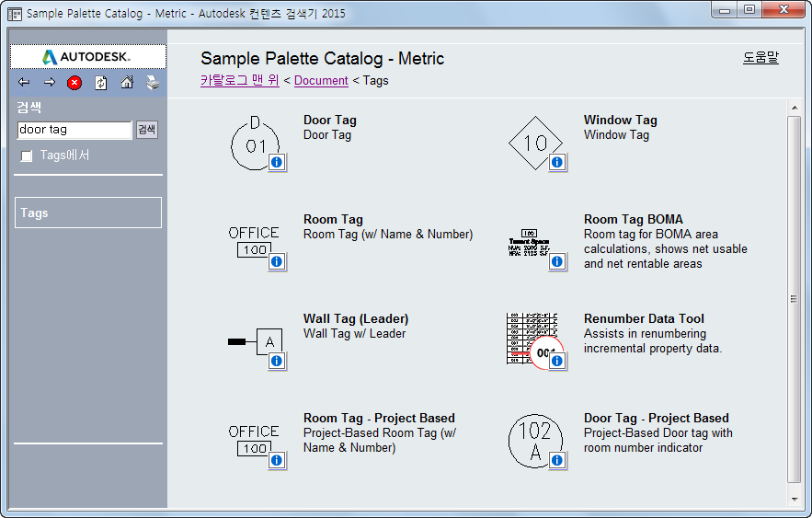Select the 102 A door tag thumbnail
Image resolution: width=812 pixels, height=518 pixels.
point(535,442)
